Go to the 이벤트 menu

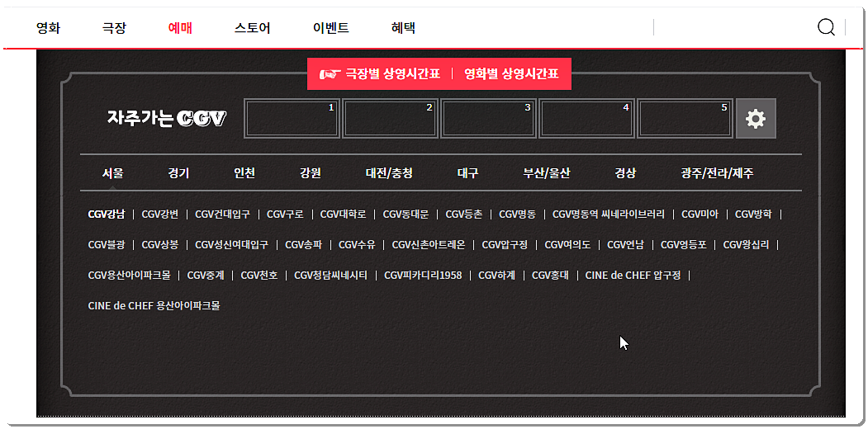point(330,28)
